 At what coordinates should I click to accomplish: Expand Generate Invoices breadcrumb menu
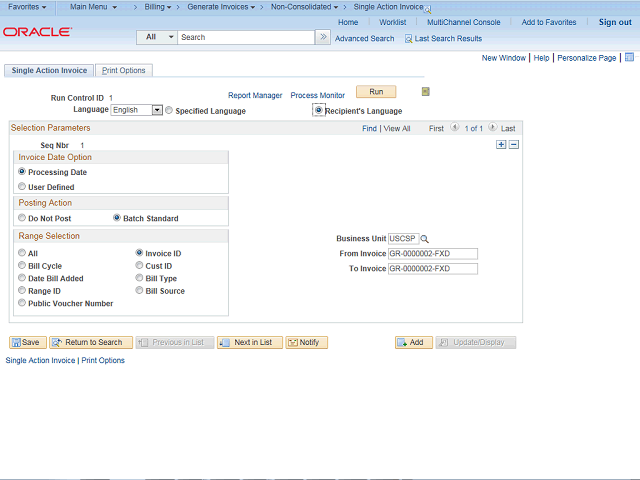coord(221,7)
